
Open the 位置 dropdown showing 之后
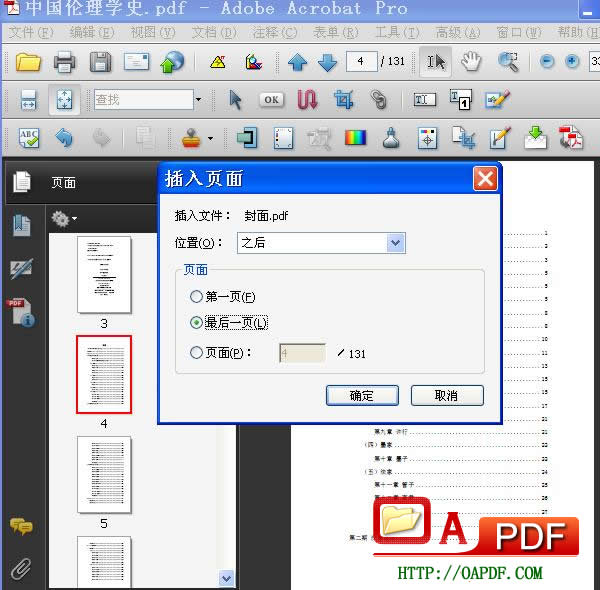coord(321,243)
